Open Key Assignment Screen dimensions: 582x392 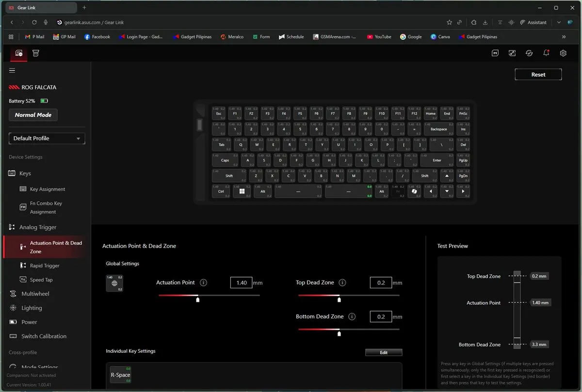[x=47, y=189]
